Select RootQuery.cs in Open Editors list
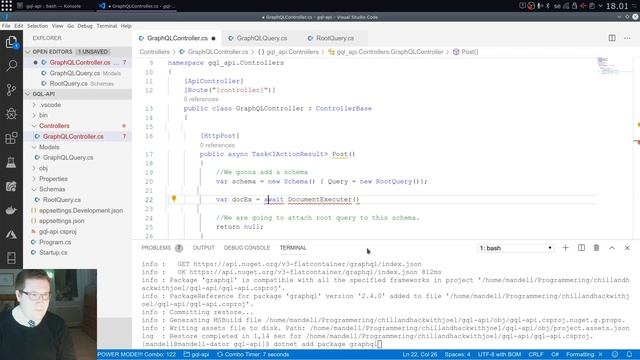Viewport: 640px width, 360px height. (69, 84)
